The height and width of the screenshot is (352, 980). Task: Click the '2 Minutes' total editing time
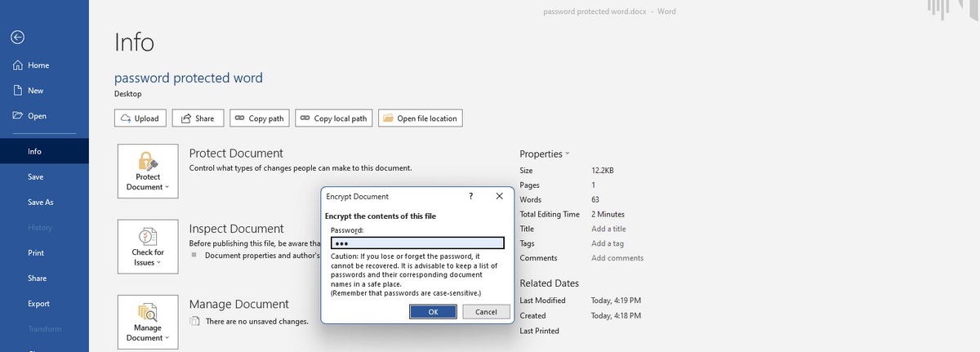[x=608, y=214]
